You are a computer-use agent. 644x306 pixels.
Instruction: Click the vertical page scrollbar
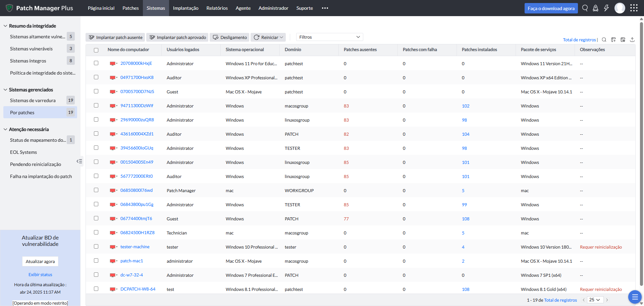point(641,151)
